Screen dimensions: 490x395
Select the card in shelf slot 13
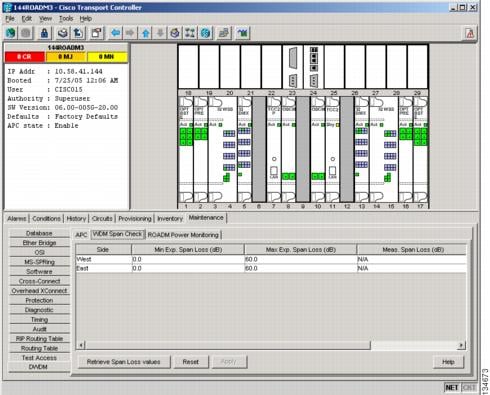361,149
